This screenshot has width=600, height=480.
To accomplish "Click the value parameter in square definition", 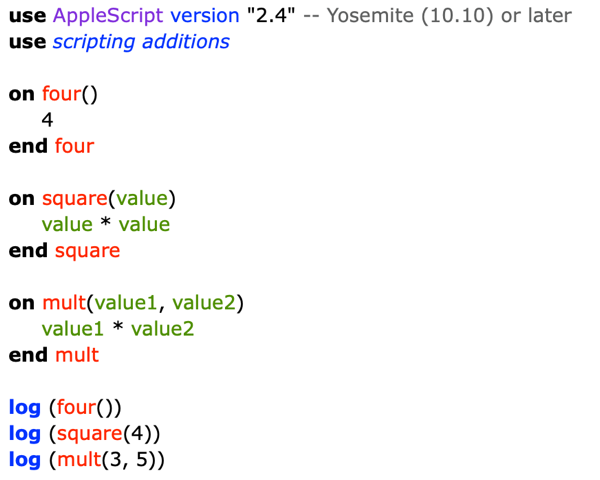I will pyautogui.click(x=142, y=198).
